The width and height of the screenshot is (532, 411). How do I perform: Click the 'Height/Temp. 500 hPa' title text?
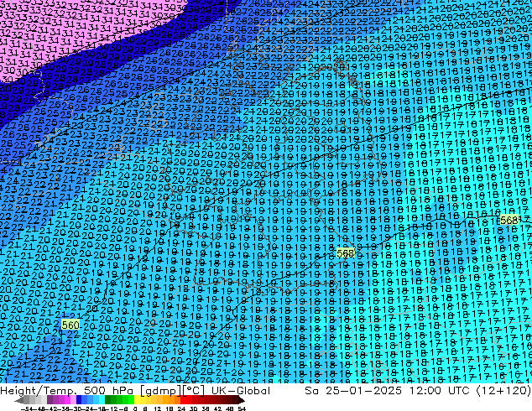coord(66,391)
